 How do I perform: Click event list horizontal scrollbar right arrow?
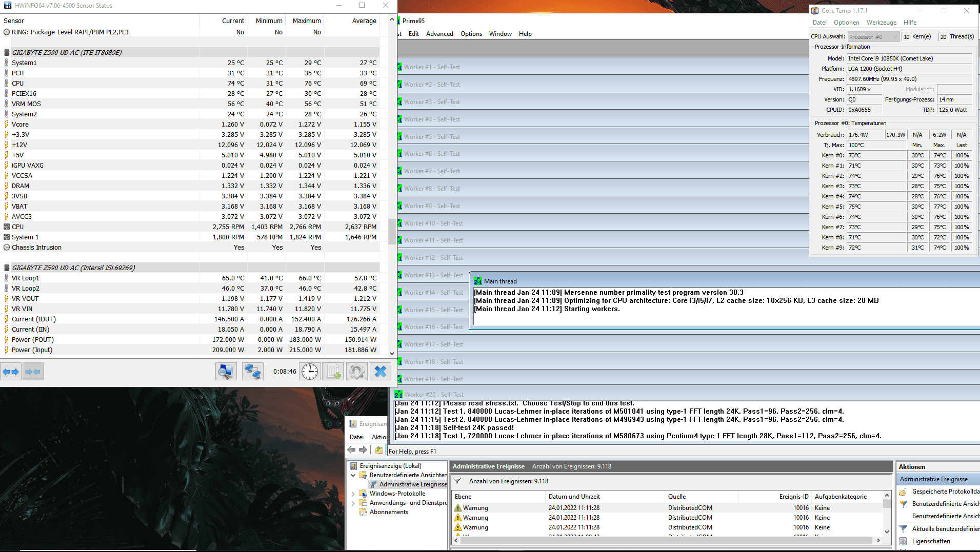(x=878, y=540)
